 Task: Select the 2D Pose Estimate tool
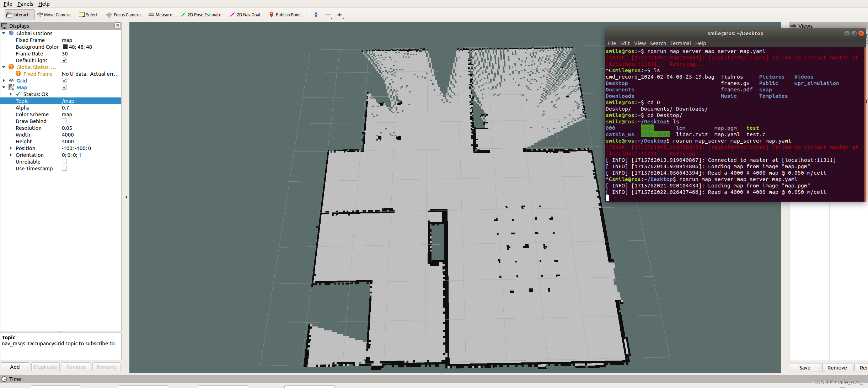pyautogui.click(x=201, y=15)
